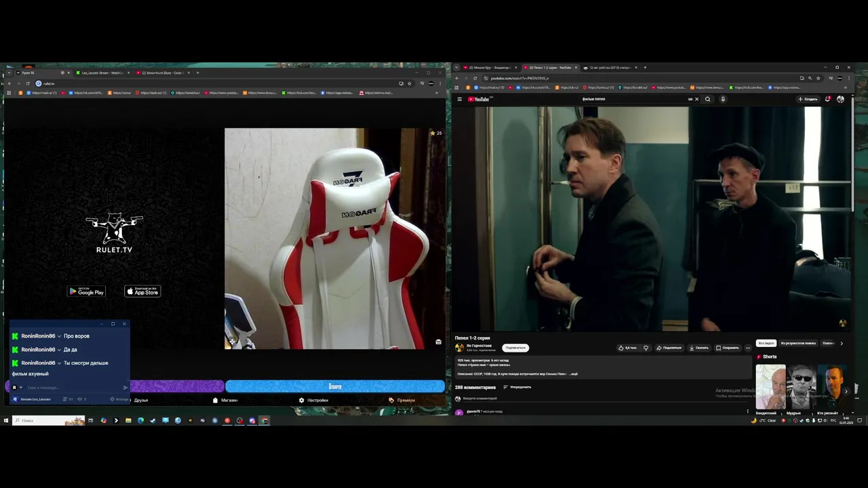Expand RoninRonin86 chevron beside Да да
The image size is (868, 488).
pos(59,350)
